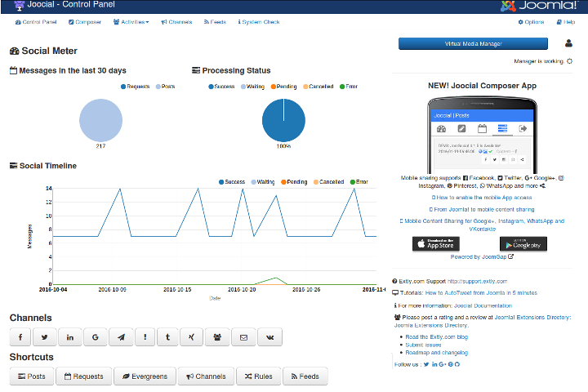Open the Xing channel button
This screenshot has width=588, height=392.
[x=191, y=337]
